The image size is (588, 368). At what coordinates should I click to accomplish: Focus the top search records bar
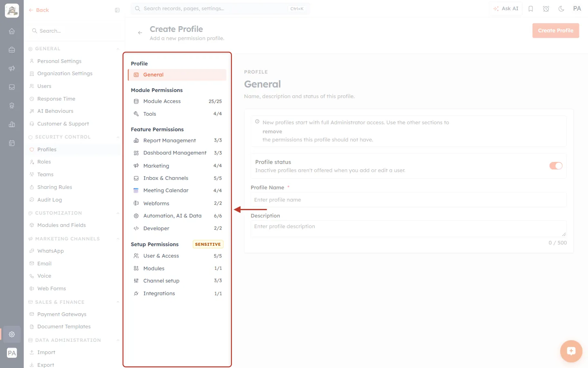tap(220, 9)
